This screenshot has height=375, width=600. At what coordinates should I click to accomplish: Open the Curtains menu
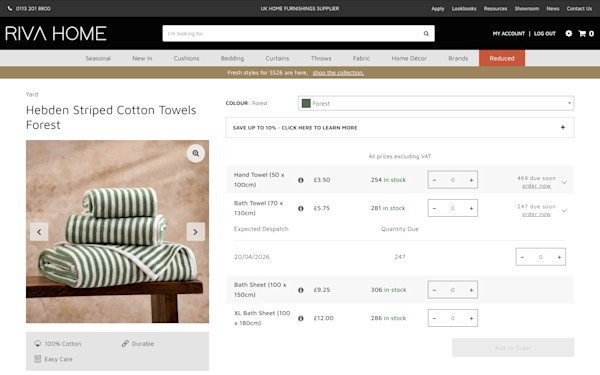277,58
